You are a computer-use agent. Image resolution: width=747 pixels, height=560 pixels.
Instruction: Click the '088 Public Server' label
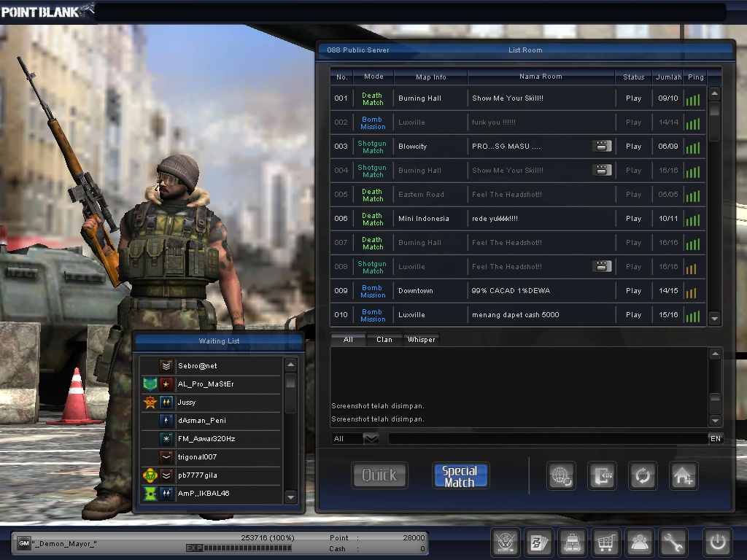(x=357, y=50)
